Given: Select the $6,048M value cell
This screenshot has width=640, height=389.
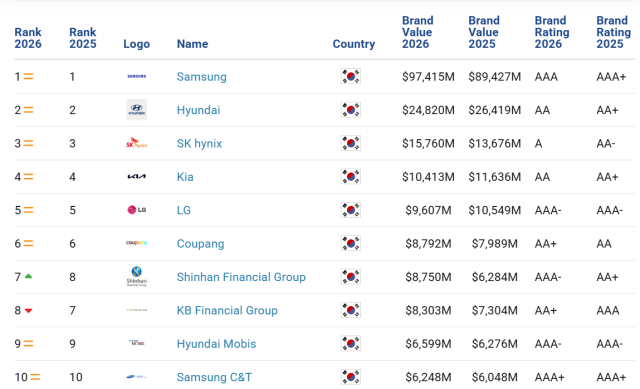Looking at the screenshot, I should click(x=495, y=377).
